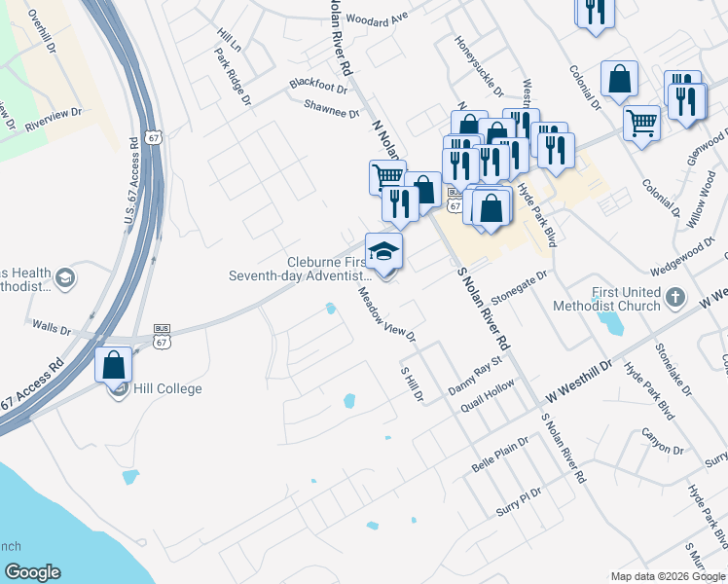Open the restaurant marker below the shopping cart on Nolan
Screen dimensions: 728x584
(x=399, y=203)
